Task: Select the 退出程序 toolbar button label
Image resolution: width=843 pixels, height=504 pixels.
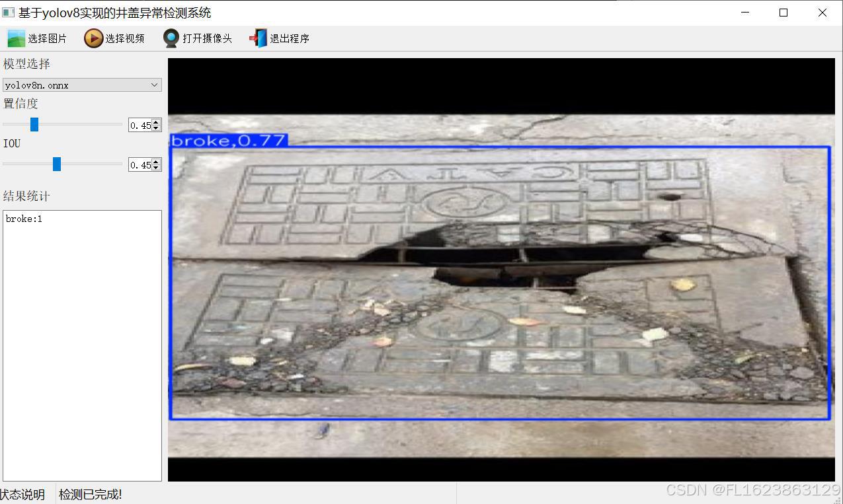Action: [x=290, y=38]
